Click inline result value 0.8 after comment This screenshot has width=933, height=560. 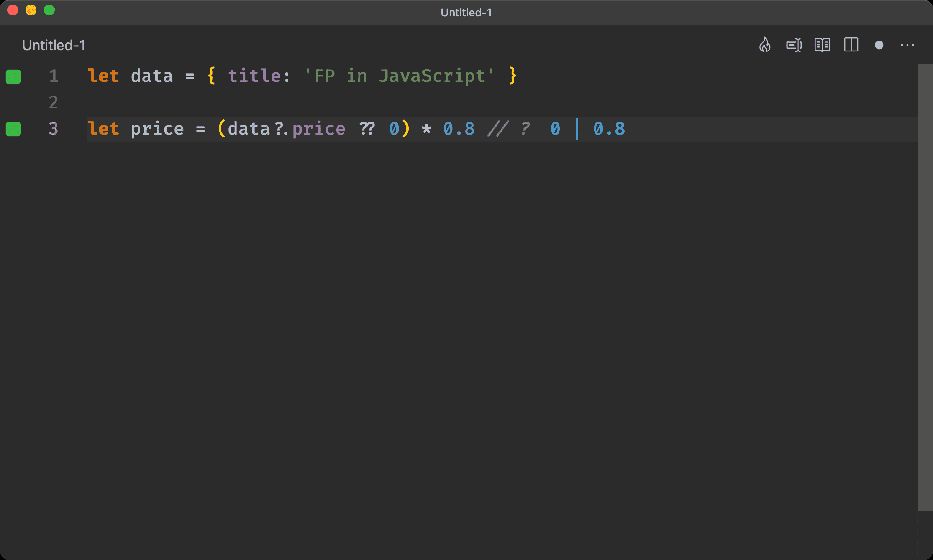click(x=609, y=129)
